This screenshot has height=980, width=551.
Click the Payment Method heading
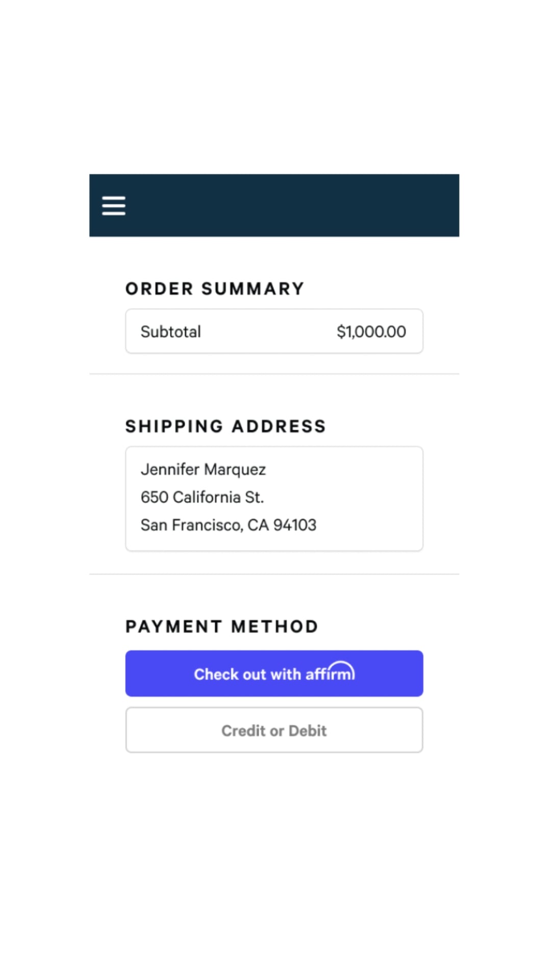[x=222, y=626]
